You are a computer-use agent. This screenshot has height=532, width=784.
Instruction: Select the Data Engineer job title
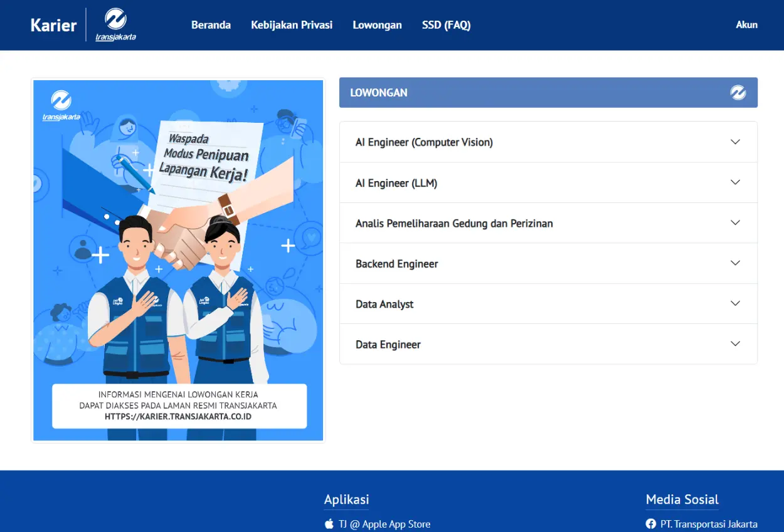pyautogui.click(x=388, y=345)
